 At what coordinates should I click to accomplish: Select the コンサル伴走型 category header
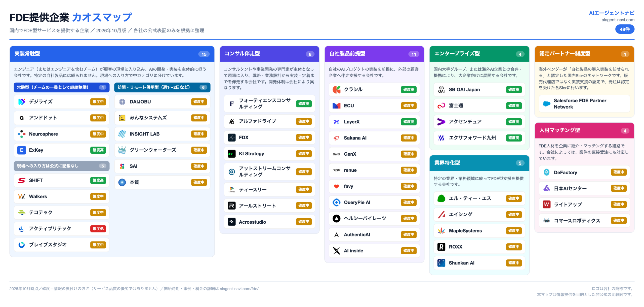pos(269,54)
